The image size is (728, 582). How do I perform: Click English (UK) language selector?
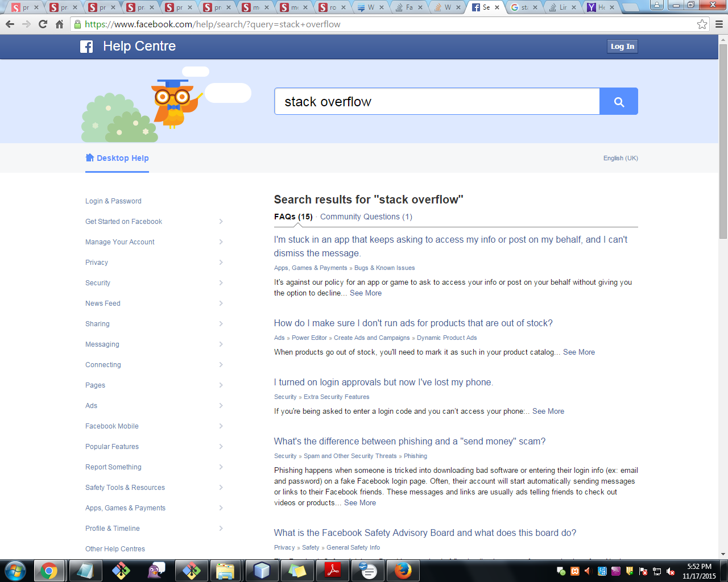pos(621,158)
